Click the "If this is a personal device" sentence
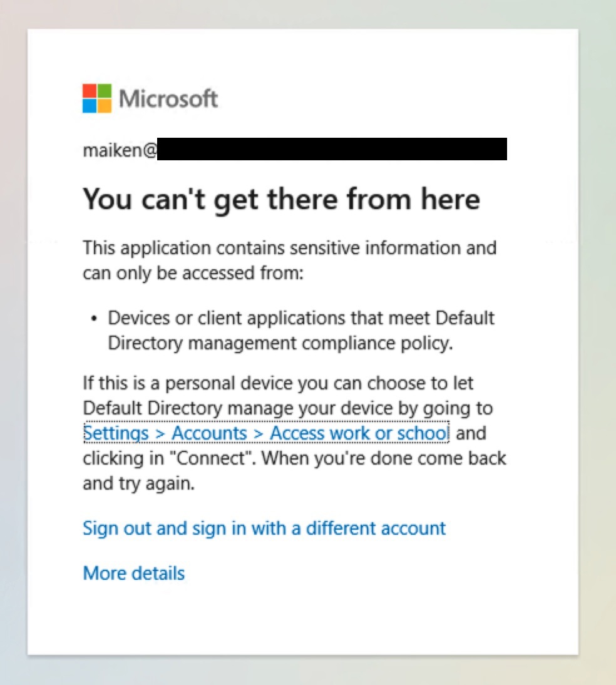Viewport: 616px width, 685px height. 294,433
